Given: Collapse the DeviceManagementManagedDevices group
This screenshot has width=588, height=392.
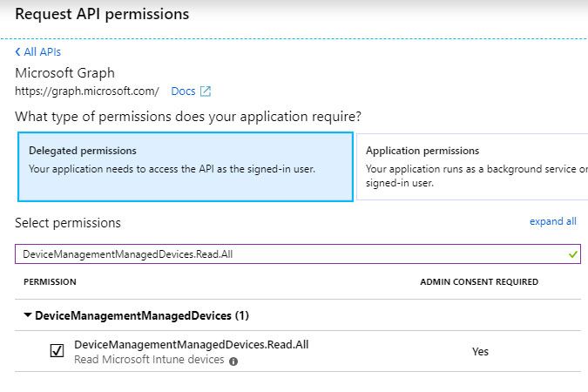Looking at the screenshot, I should (x=27, y=315).
